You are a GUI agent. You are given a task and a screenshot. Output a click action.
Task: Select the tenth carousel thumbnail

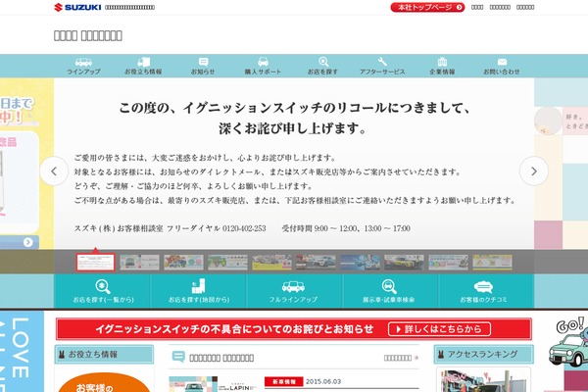(x=492, y=263)
